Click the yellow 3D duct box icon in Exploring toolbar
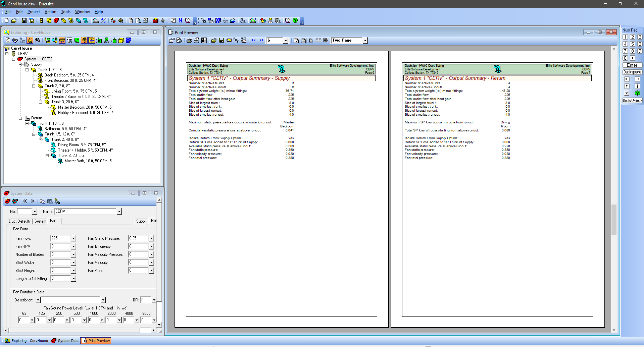This screenshot has height=347, width=644. (121, 40)
